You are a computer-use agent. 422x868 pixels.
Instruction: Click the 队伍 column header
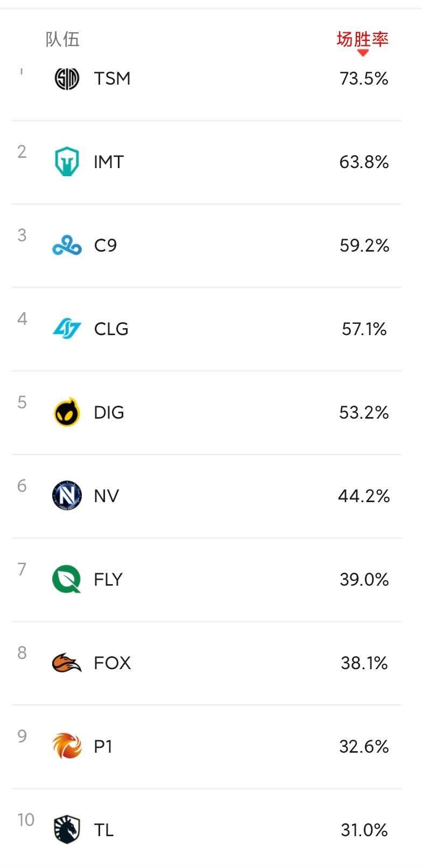pyautogui.click(x=62, y=39)
